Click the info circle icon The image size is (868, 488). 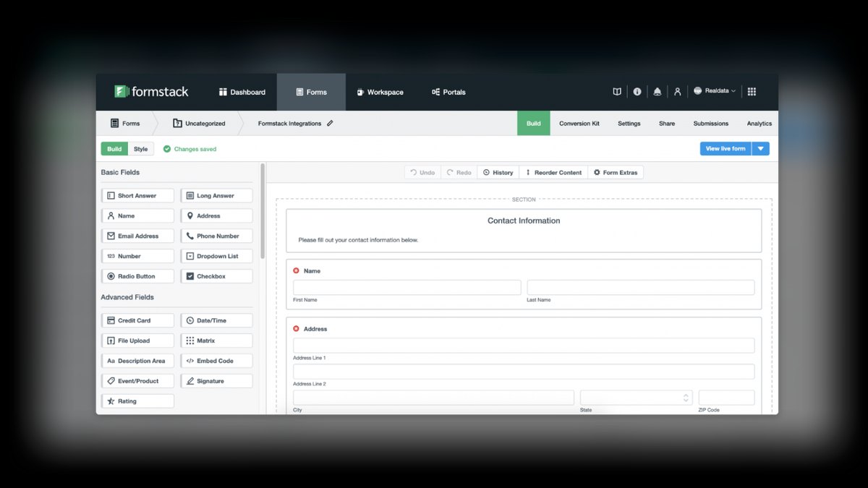pos(637,92)
